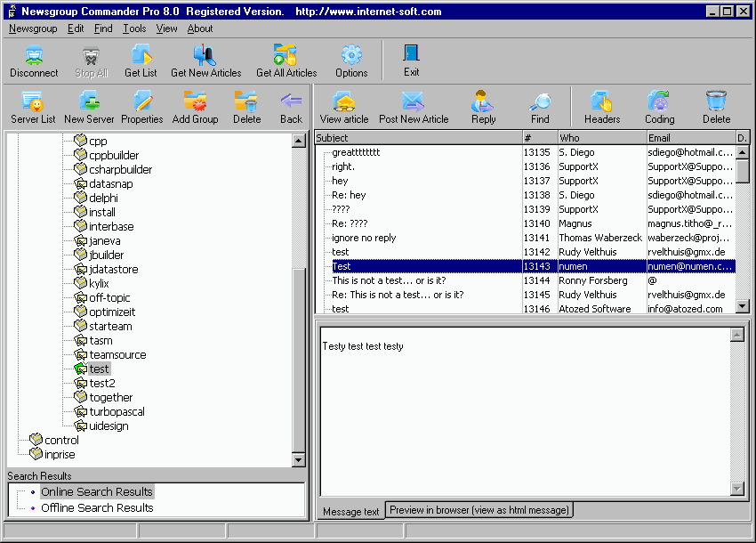Click the message list scroll-down arrow
Image resolution: width=756 pixels, height=543 pixels.
pos(743,306)
